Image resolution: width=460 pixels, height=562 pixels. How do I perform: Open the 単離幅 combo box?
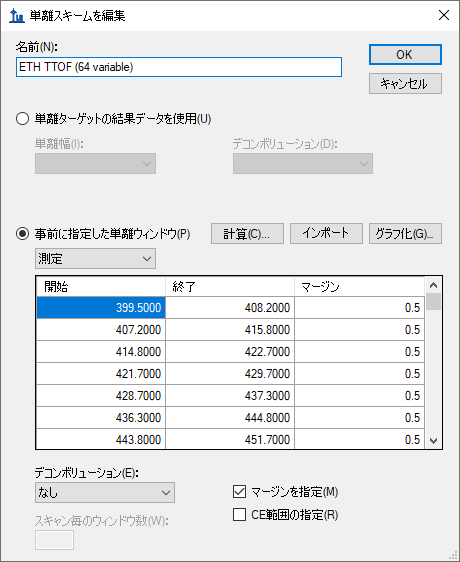(x=95, y=164)
